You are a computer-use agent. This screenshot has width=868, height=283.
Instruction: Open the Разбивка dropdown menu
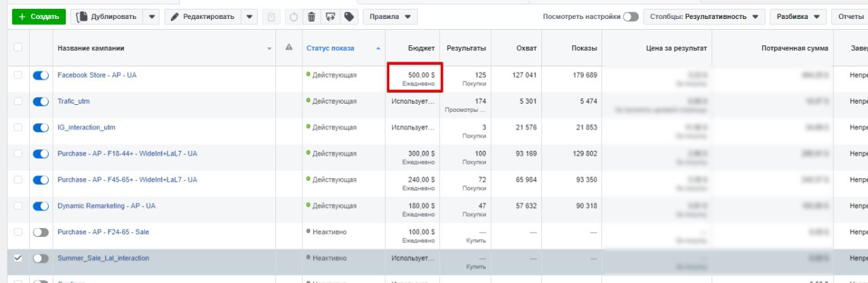coord(797,17)
